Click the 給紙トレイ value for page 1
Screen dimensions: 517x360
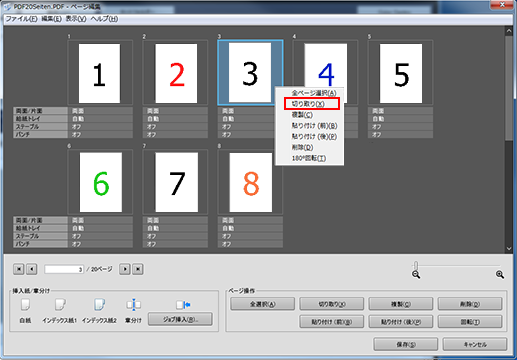(100, 119)
